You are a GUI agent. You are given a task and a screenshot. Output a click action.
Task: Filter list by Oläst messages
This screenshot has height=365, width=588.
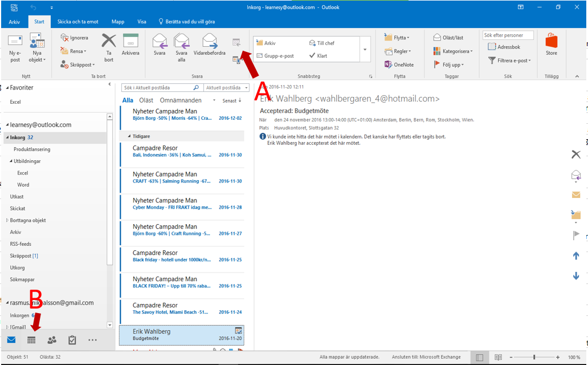(x=146, y=100)
